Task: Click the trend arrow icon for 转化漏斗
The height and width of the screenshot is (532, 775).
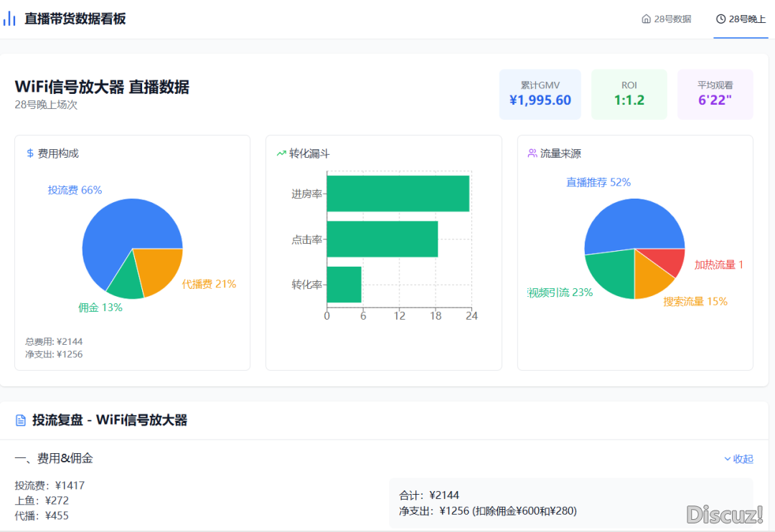Action: (281, 153)
